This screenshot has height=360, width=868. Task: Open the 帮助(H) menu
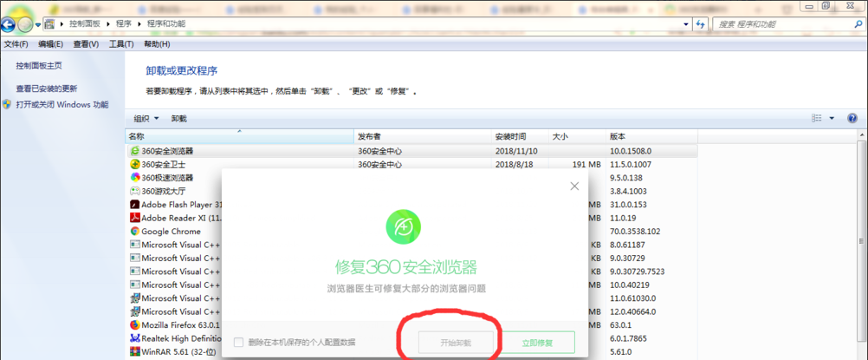point(157,44)
